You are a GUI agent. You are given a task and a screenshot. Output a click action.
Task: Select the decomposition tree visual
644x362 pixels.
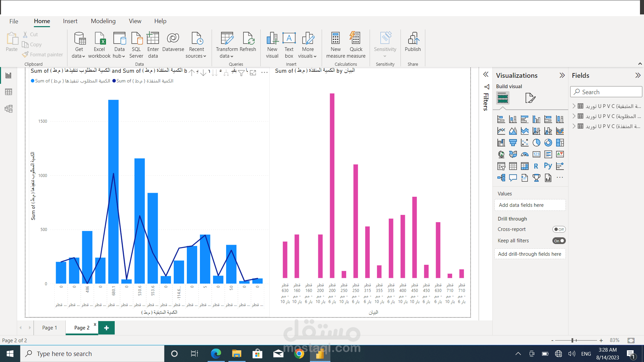(501, 178)
